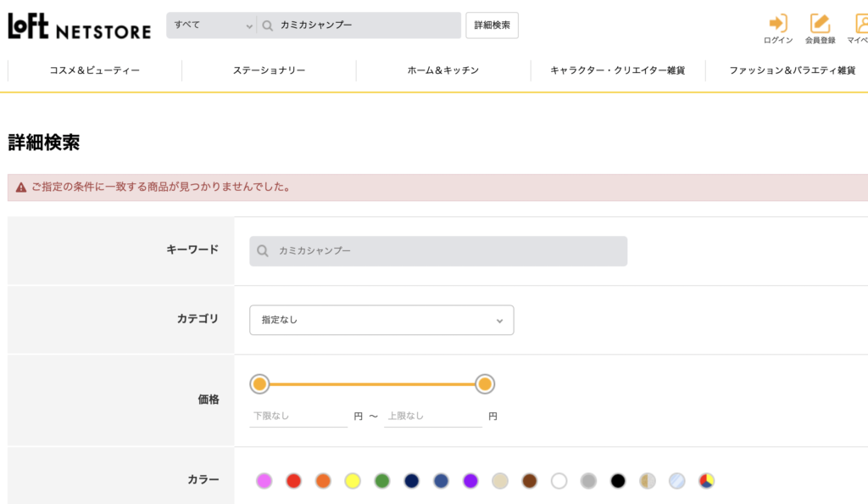Select the multicolor swatch
This screenshot has width=868, height=504.
tap(706, 481)
